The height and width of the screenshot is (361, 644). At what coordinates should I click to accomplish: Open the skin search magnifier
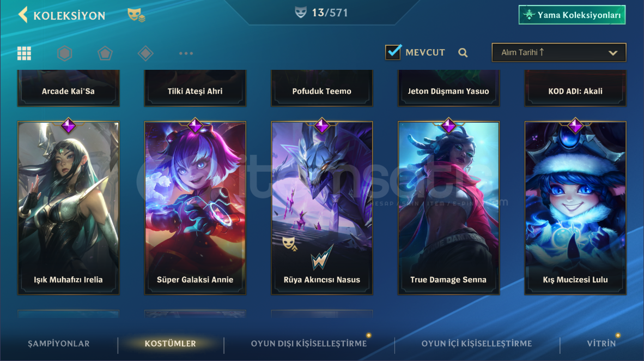pyautogui.click(x=463, y=53)
